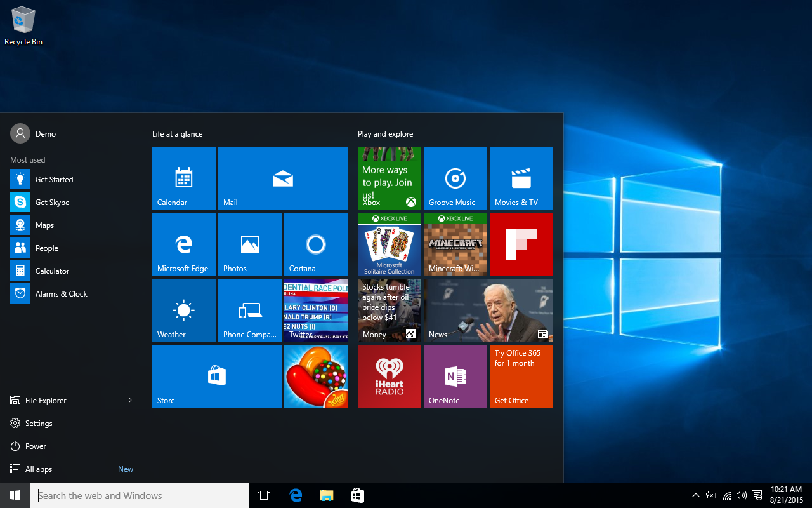This screenshot has height=508, width=812.
Task: Click the Demo user account
Action: [x=34, y=134]
